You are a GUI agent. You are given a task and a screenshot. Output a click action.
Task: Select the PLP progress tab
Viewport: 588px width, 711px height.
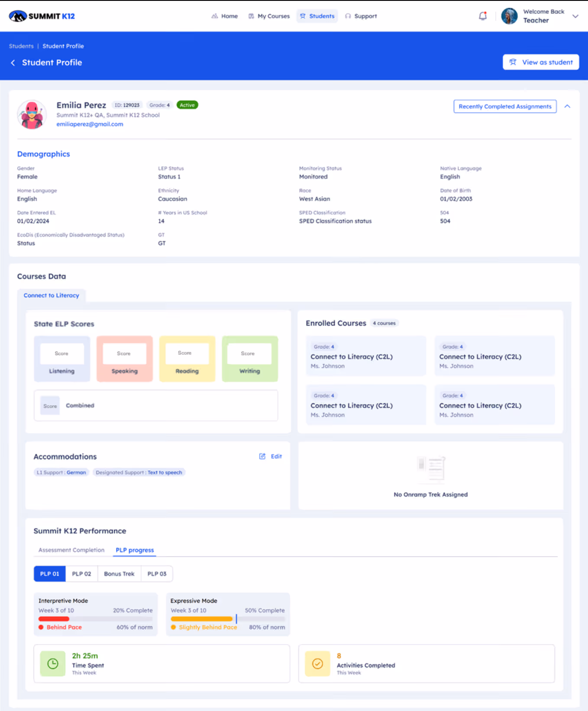coord(135,550)
